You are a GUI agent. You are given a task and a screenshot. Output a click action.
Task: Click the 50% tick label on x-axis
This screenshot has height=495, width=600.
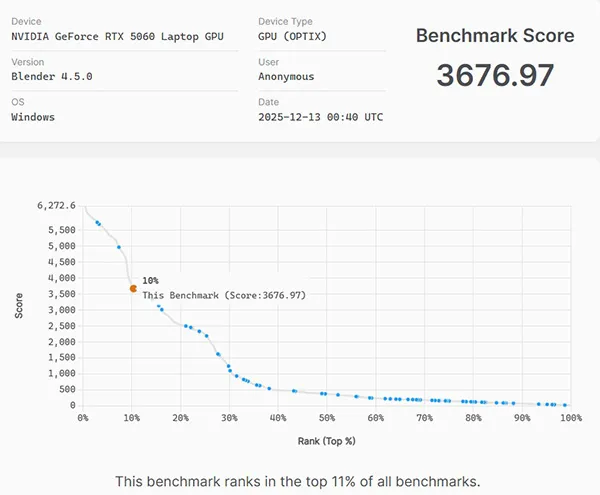326,418
